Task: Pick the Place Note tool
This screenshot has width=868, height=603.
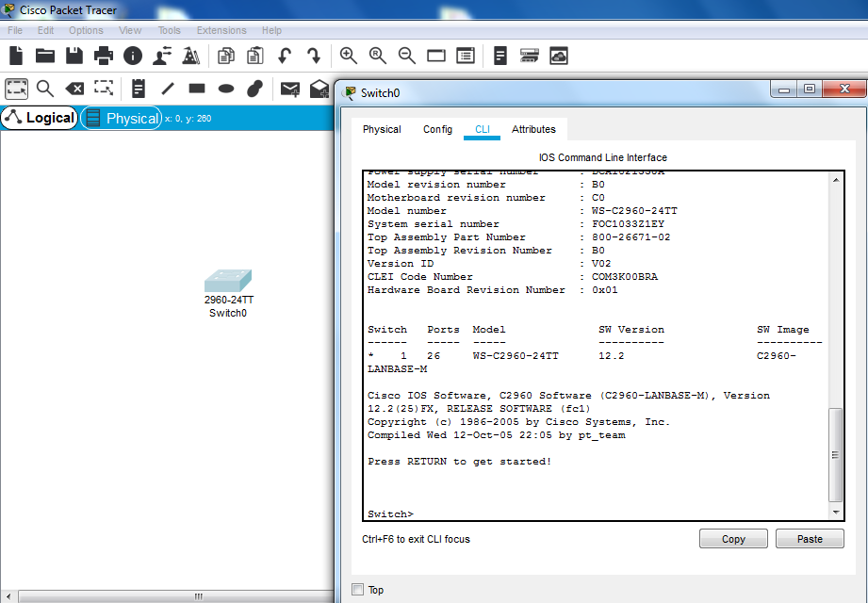Action: pyautogui.click(x=139, y=89)
